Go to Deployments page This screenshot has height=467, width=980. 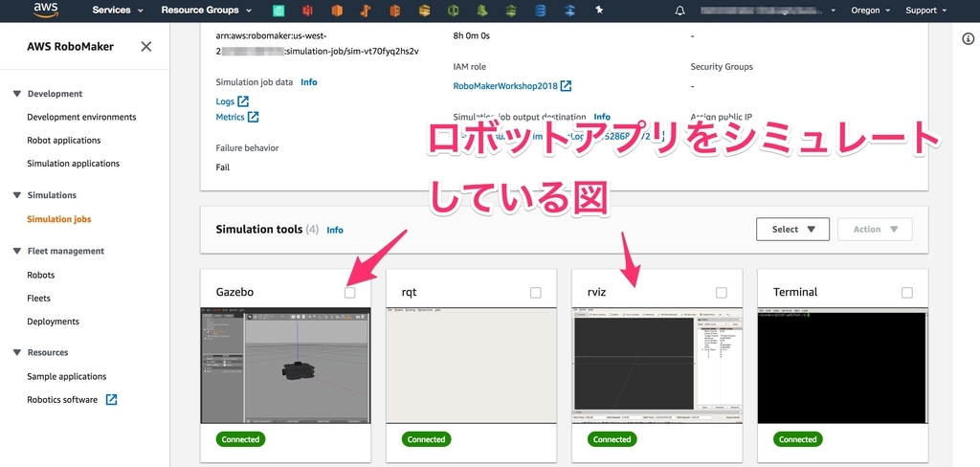coord(54,322)
